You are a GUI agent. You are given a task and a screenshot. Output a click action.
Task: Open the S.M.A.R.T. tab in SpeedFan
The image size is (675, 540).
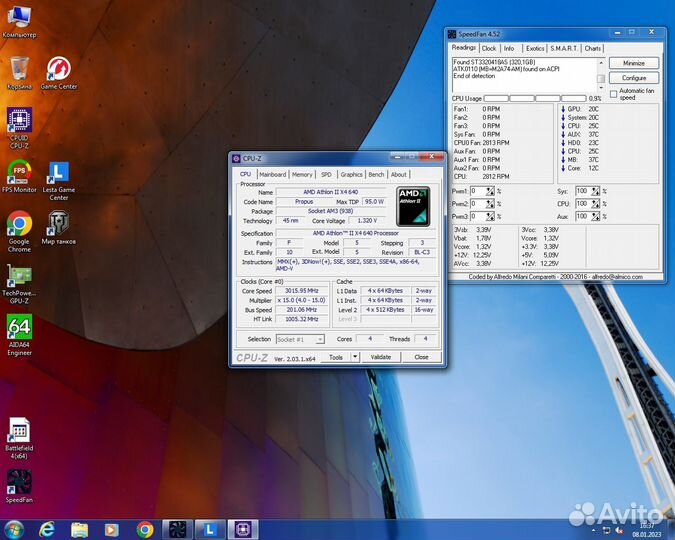pyautogui.click(x=564, y=48)
